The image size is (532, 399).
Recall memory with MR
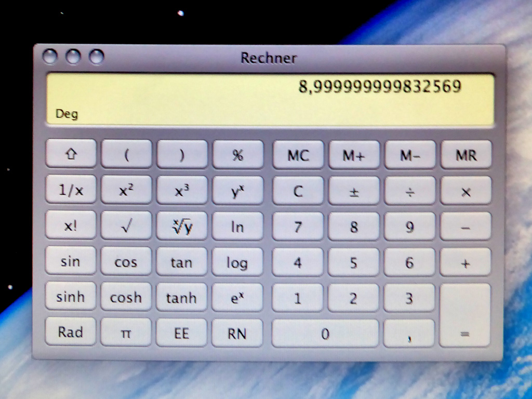466,155
